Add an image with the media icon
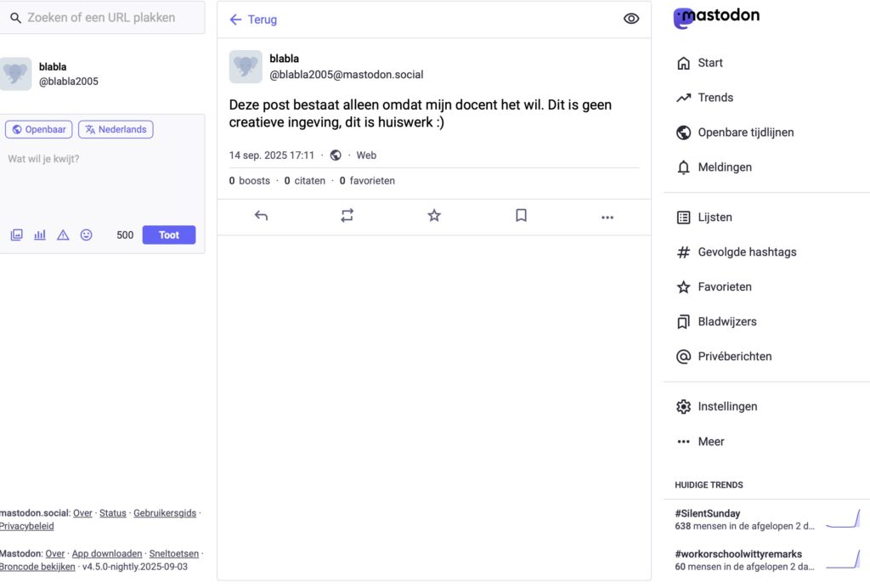 tap(16, 235)
